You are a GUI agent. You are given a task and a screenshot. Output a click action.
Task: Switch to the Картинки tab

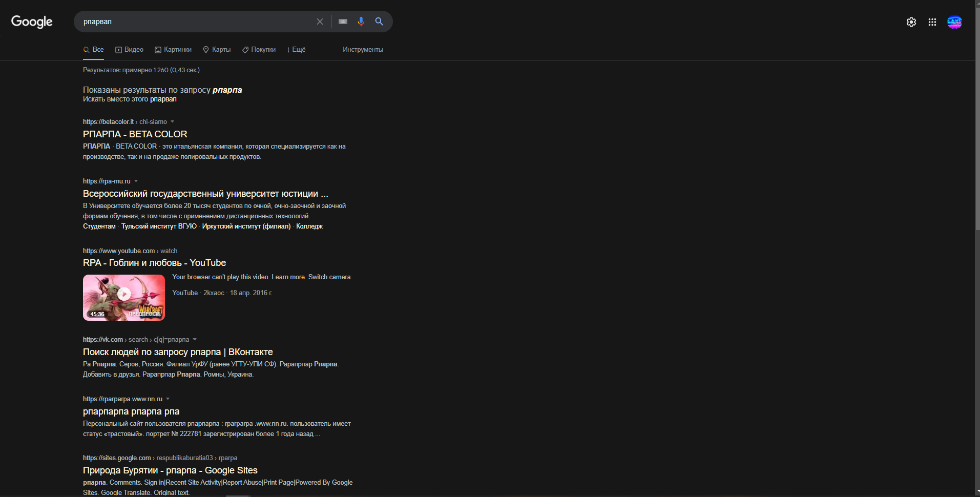point(173,50)
